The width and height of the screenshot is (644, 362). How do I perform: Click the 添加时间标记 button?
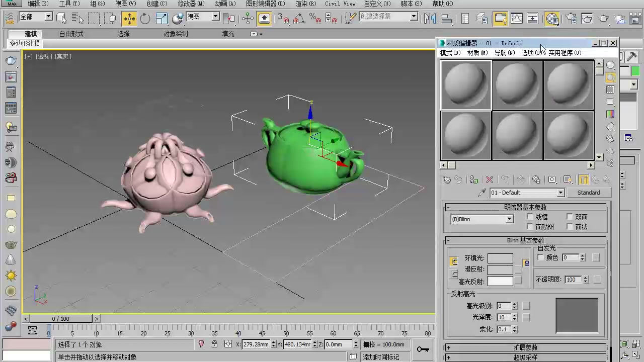[381, 356]
